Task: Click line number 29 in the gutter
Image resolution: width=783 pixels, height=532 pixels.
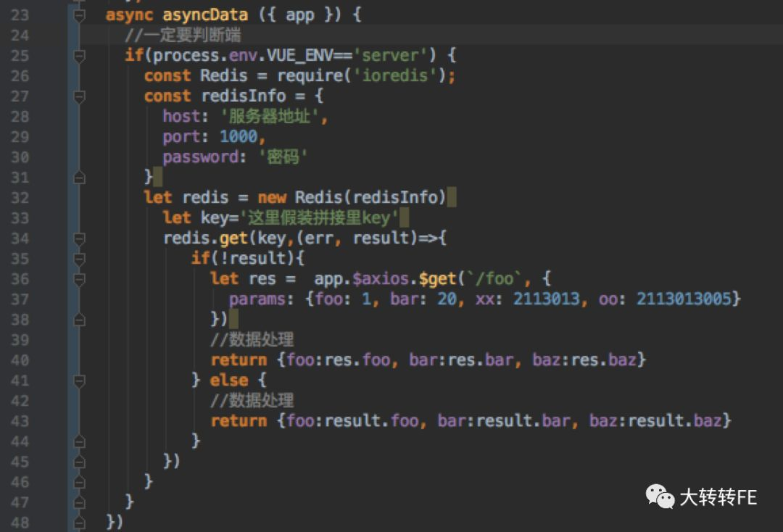Action: (20, 137)
